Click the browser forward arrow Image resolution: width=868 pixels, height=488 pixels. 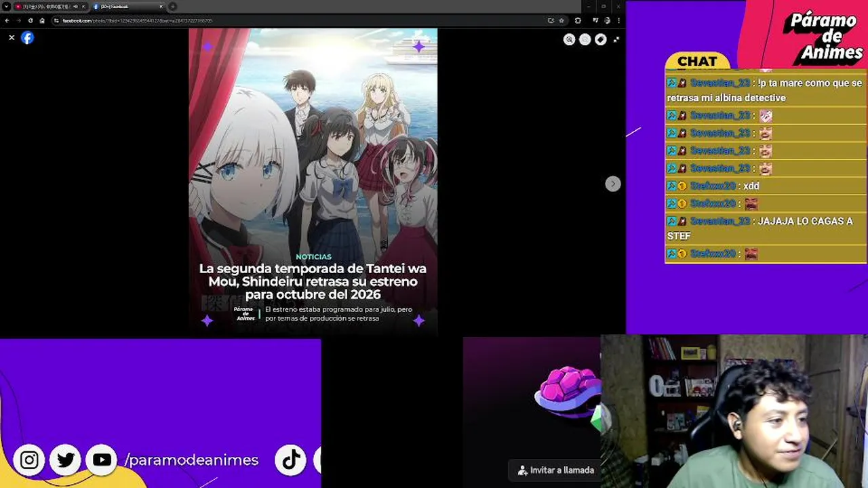(x=19, y=20)
